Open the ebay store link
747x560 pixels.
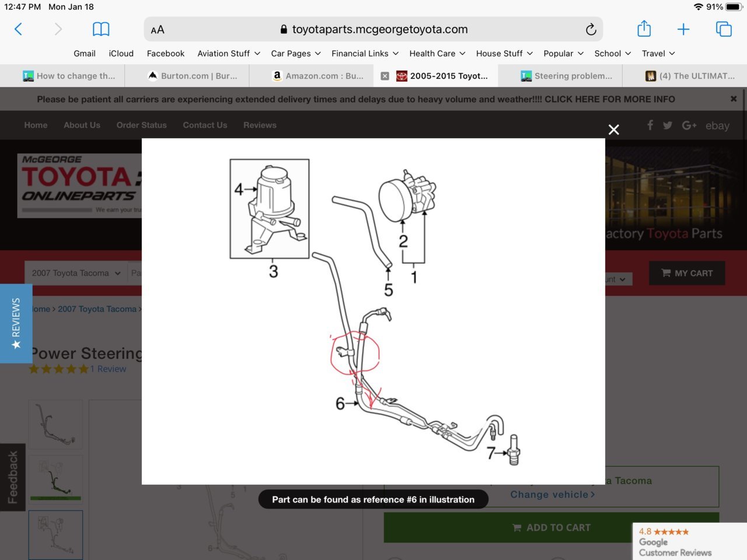pos(717,125)
